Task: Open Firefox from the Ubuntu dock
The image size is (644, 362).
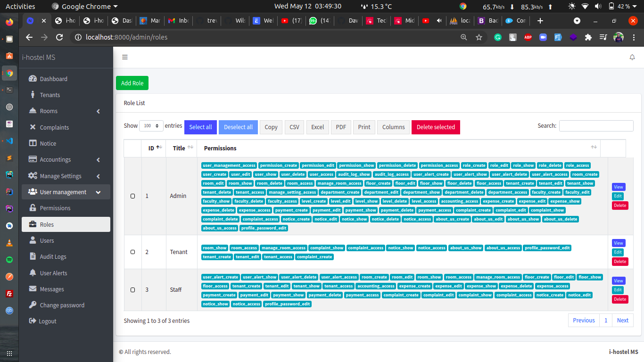Action: (x=9, y=22)
